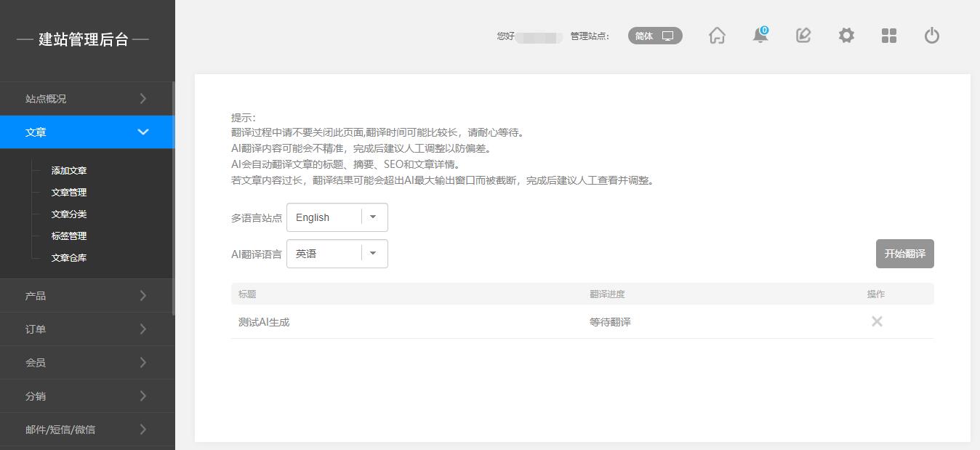Screen dimensions: 980x450
Task: Click the 简体 site switch pill
Action: pos(655,36)
